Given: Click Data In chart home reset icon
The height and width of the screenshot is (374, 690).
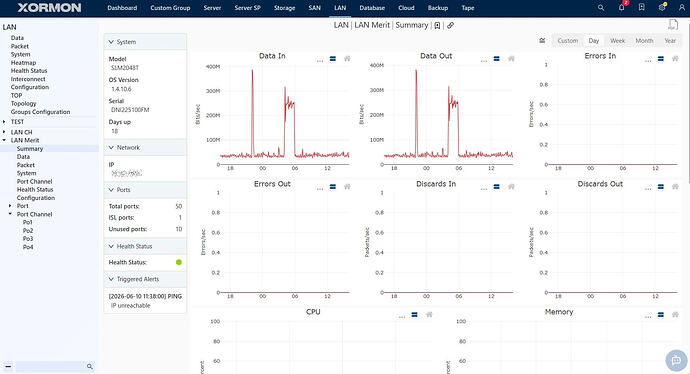Looking at the screenshot, I should (x=347, y=59).
